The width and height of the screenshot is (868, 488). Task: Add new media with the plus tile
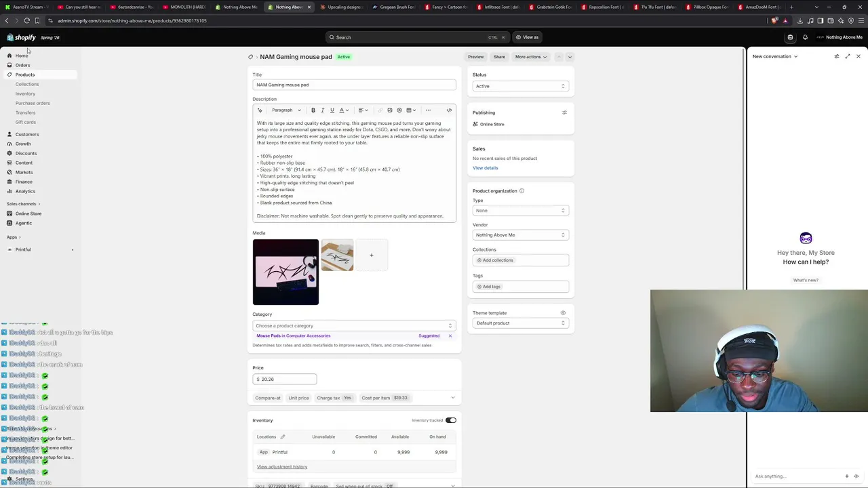click(372, 255)
